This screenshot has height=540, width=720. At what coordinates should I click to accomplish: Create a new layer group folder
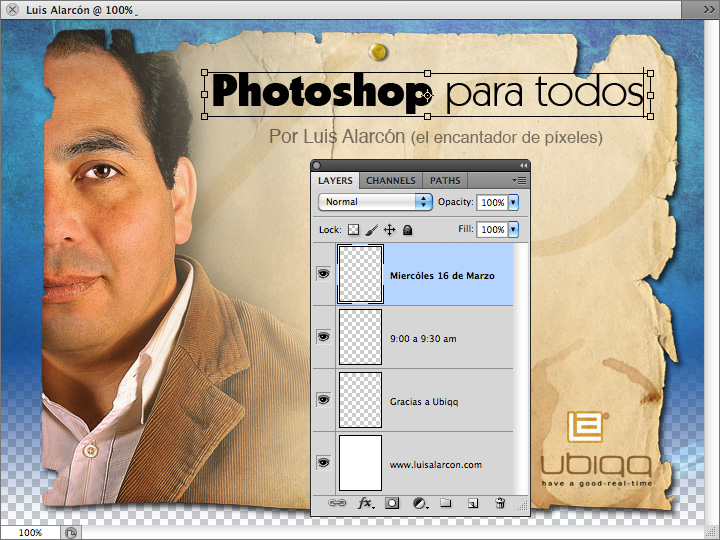point(445,503)
